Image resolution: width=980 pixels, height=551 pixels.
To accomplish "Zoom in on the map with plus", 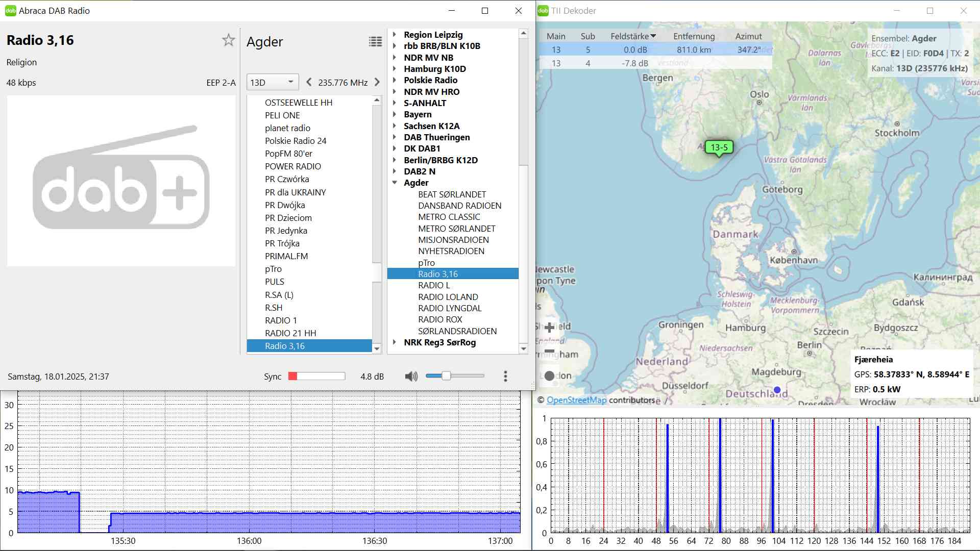I will click(550, 328).
